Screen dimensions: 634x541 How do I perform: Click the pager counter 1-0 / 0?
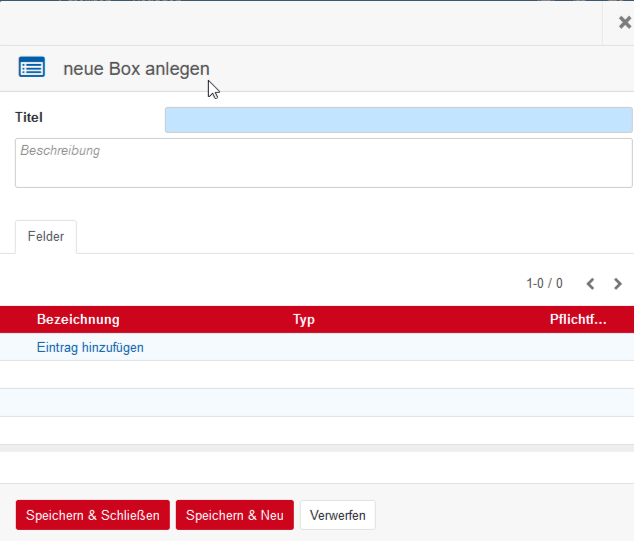544,284
